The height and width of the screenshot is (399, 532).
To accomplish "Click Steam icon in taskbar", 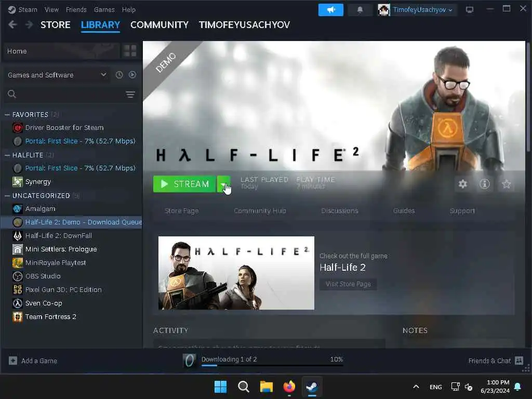I will click(x=312, y=387).
